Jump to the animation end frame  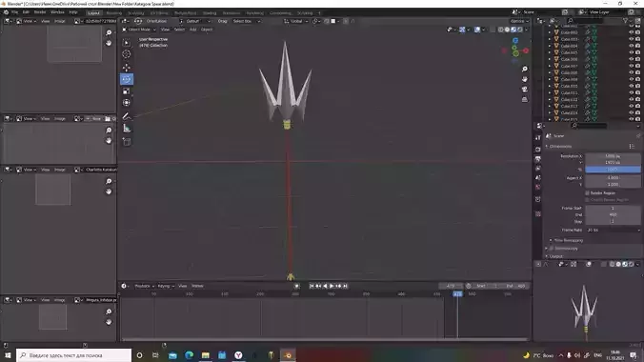point(346,286)
